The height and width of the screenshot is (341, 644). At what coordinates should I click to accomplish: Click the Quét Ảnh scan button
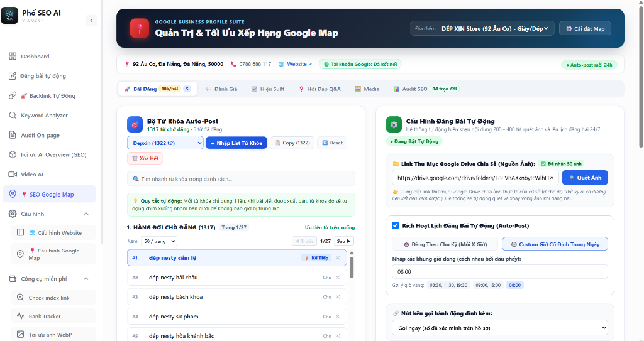click(585, 178)
